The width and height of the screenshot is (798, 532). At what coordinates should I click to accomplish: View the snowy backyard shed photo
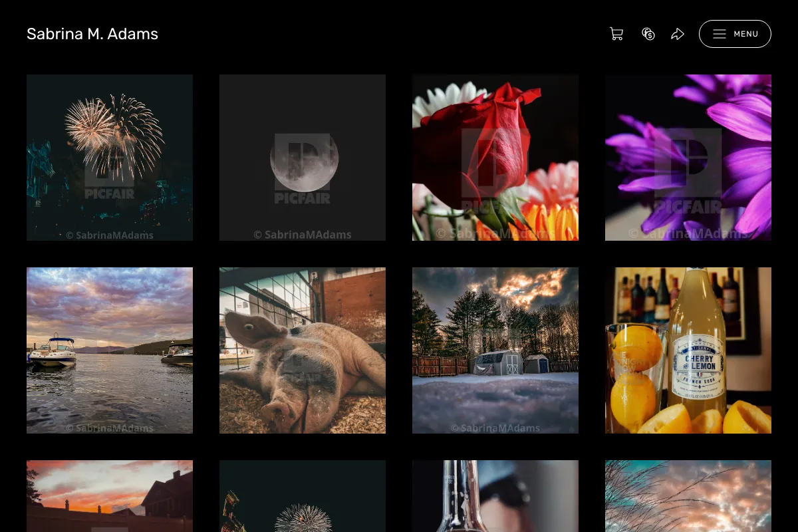tap(495, 350)
